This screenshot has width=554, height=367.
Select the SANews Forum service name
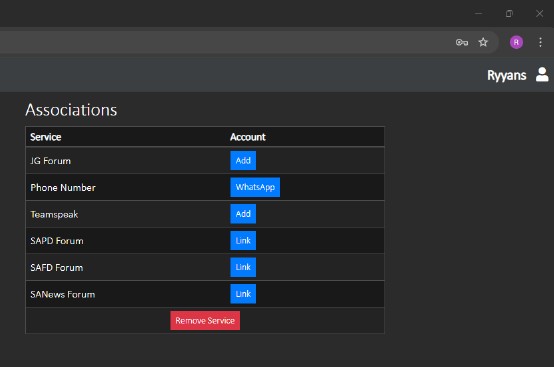63,295
